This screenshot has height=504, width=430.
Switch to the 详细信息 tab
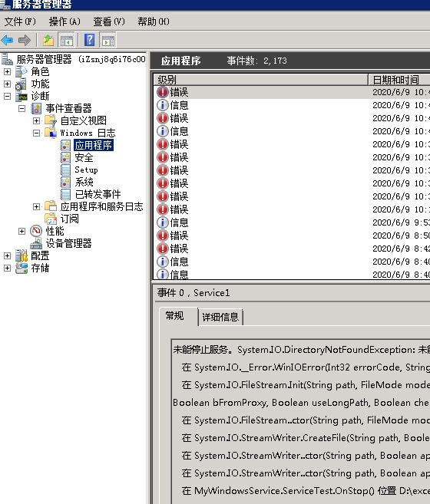tap(220, 318)
